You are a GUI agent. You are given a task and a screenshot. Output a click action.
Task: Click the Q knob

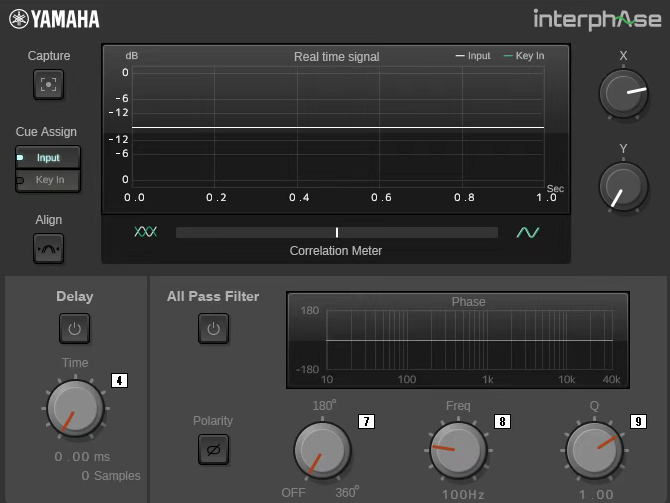pyautogui.click(x=594, y=450)
